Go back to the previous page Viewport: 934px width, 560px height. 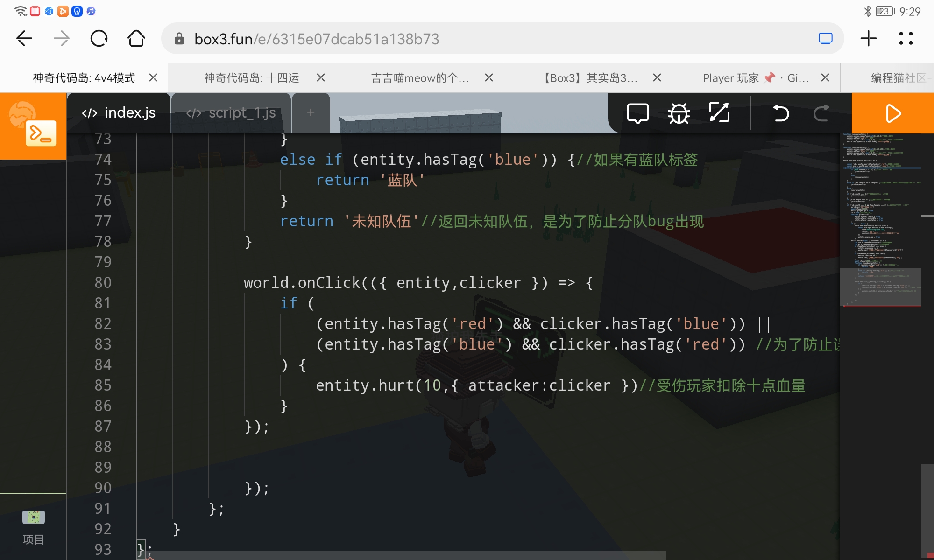pos(24,39)
